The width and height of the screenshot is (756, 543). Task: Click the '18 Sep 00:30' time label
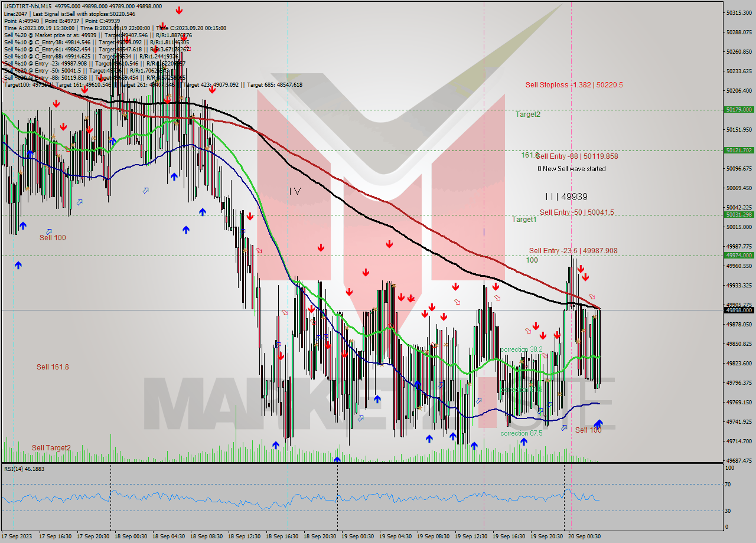coord(131,537)
